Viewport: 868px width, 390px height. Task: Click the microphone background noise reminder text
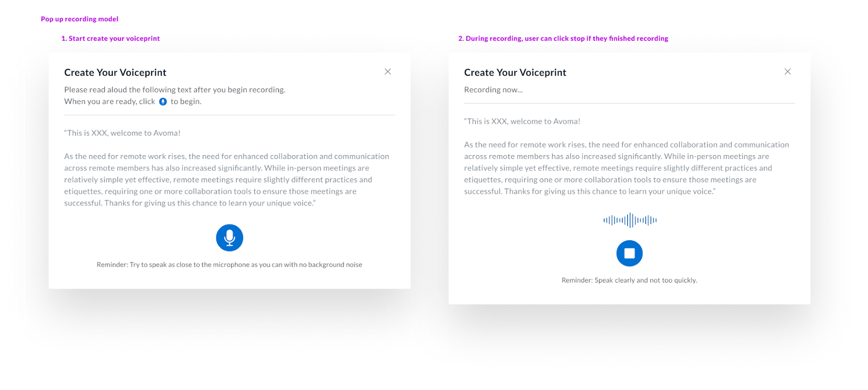click(x=229, y=265)
